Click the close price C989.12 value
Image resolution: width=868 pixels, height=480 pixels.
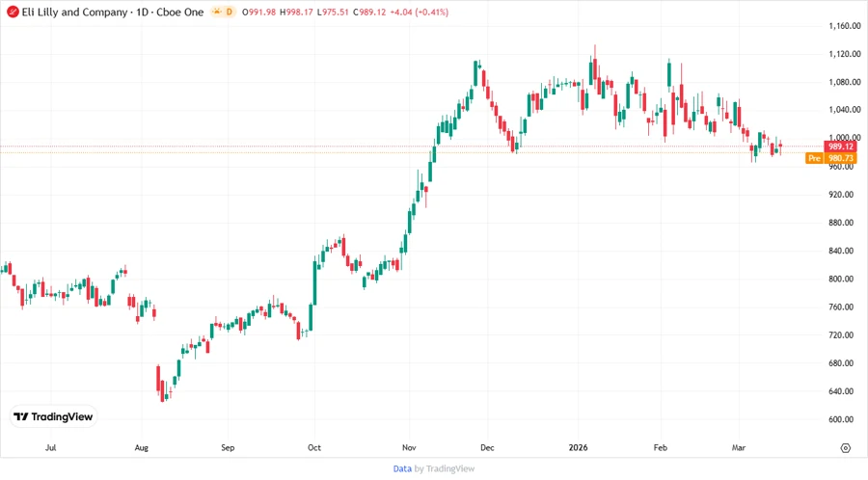[369, 12]
